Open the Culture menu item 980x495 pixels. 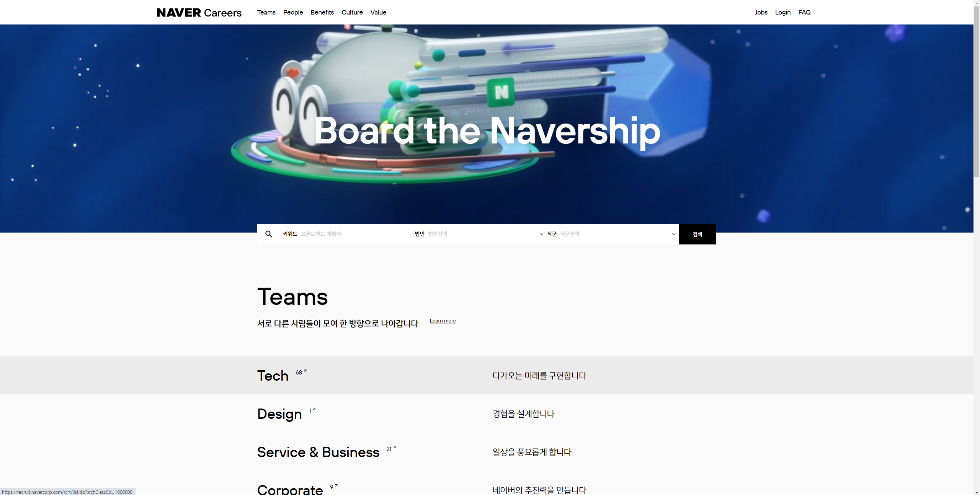point(352,12)
